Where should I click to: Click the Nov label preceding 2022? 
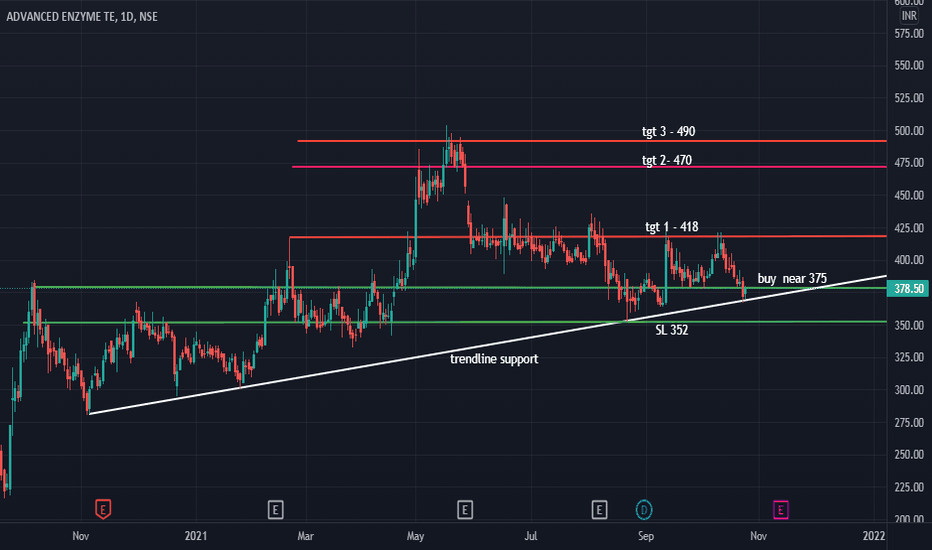tap(758, 536)
